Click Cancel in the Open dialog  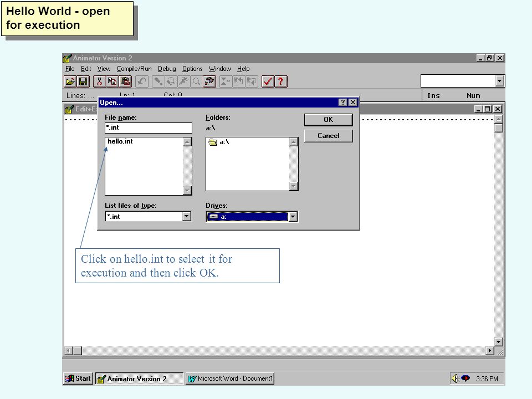pos(329,136)
